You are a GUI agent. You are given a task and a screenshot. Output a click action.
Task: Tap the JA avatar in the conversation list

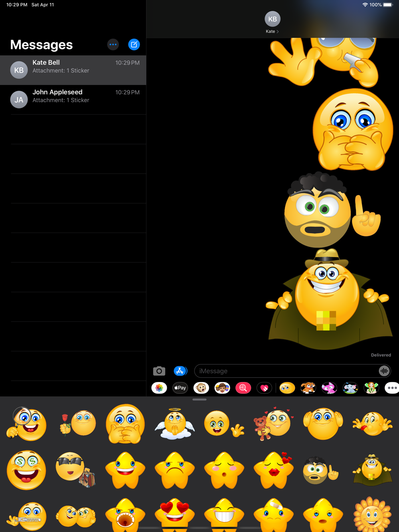[19, 100]
